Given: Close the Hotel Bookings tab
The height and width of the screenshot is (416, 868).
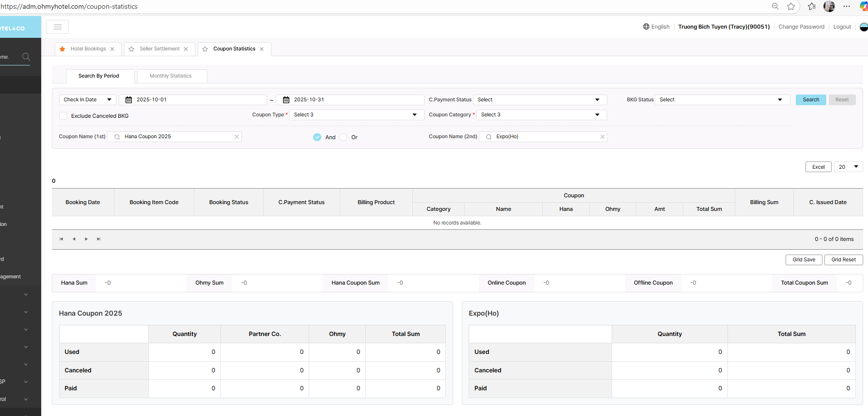Looking at the screenshot, I should tap(112, 49).
